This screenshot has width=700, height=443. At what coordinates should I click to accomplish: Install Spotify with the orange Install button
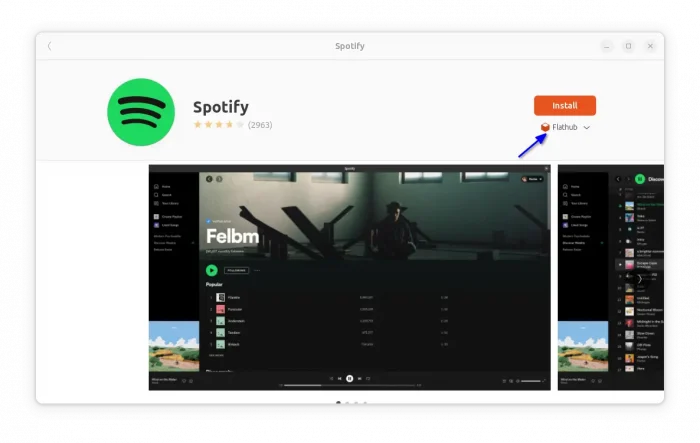click(x=564, y=105)
